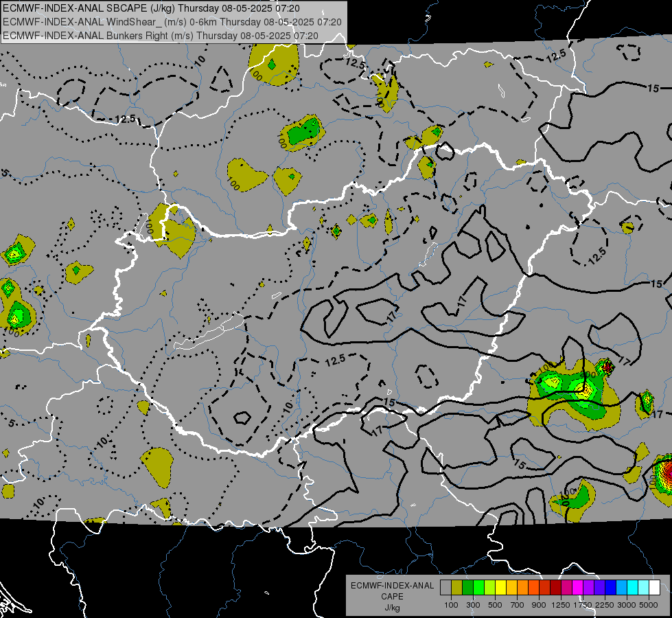Click the dark maroon red legend swatch

[x=556, y=588]
